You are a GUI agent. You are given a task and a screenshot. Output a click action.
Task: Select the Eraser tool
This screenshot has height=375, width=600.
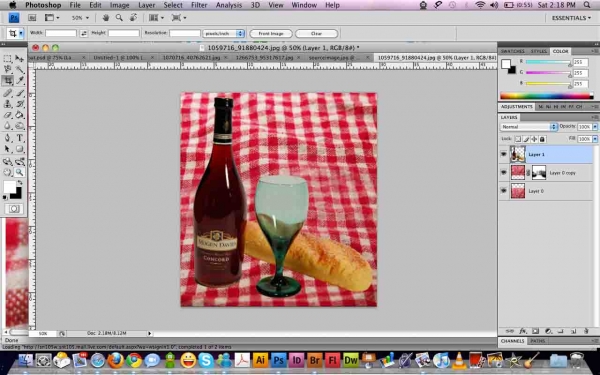[x=7, y=115]
